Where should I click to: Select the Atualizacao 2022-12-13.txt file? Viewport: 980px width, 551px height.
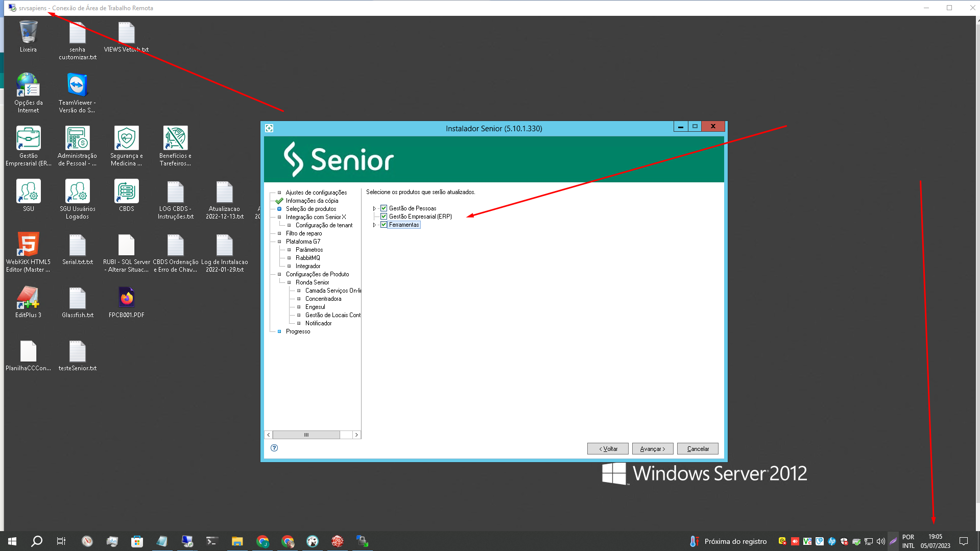[x=224, y=199]
